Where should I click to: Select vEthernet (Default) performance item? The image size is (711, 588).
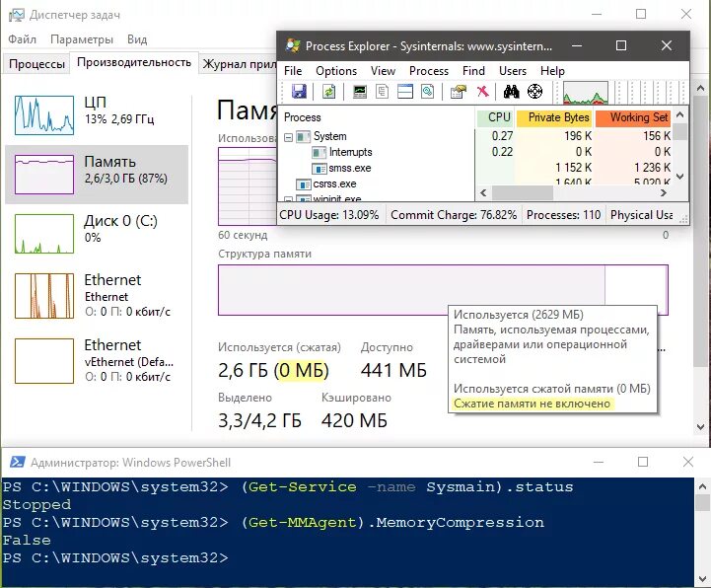click(96, 360)
